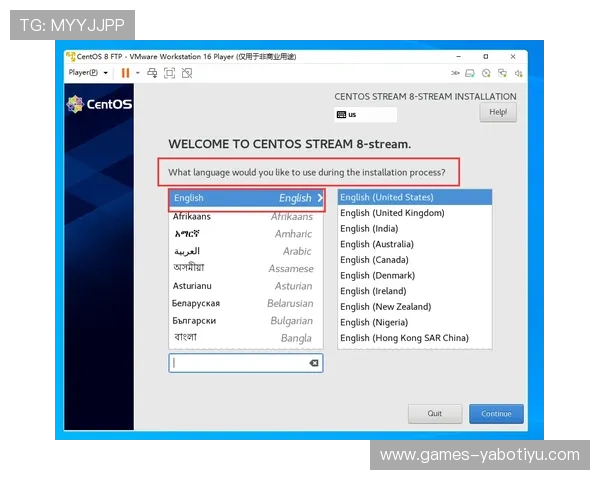
Task: Choose English (Ireland) locale
Action: tap(415, 291)
